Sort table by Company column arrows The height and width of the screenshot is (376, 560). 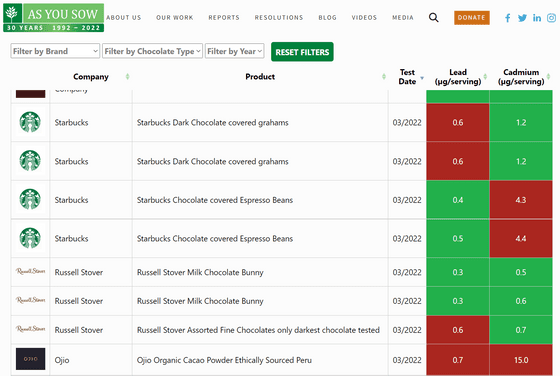point(128,76)
